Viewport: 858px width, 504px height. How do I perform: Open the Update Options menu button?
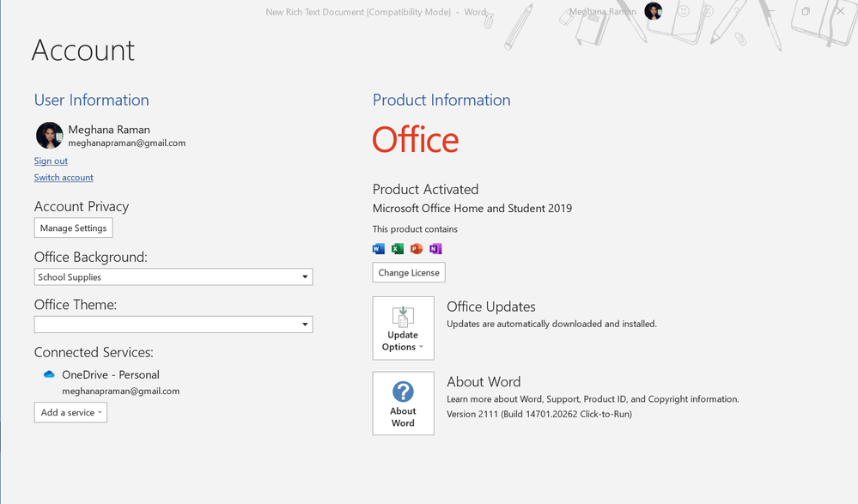(404, 328)
